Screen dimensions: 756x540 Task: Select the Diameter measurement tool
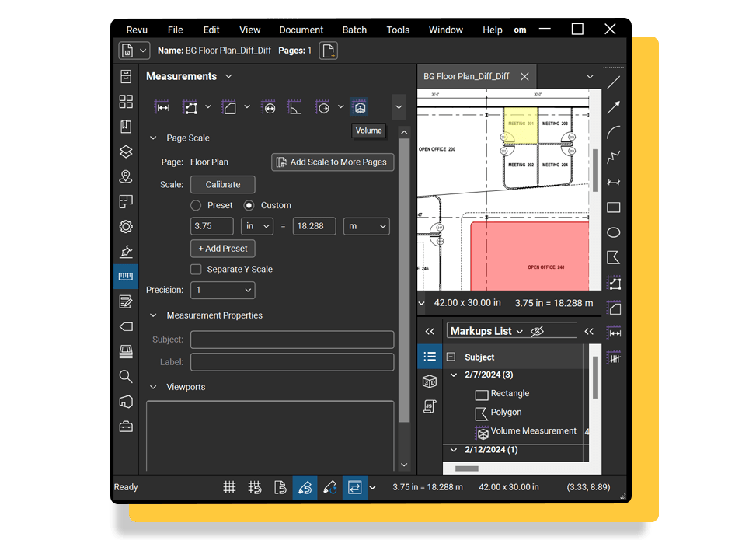coord(268,106)
